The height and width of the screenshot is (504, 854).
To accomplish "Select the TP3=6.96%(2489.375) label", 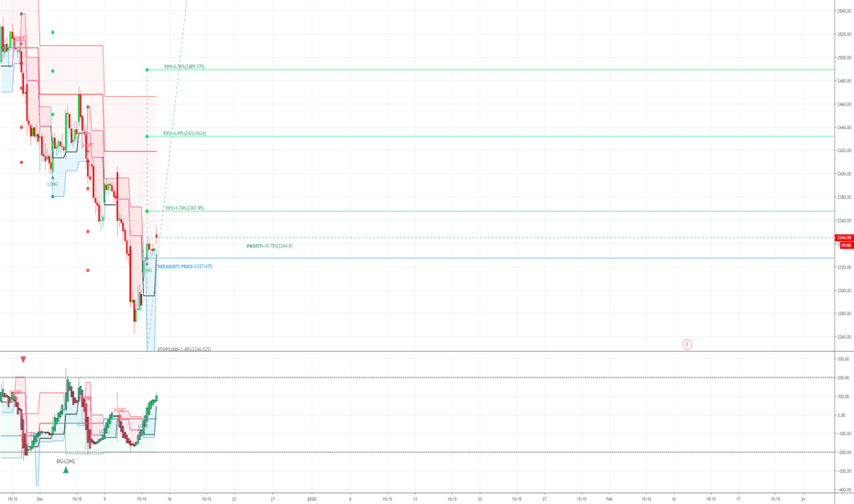I will (184, 67).
